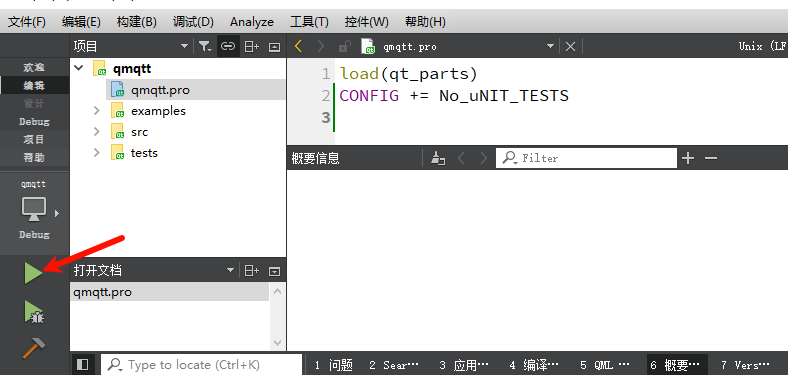Click the Unix (LF) line ending selector

tap(763, 46)
